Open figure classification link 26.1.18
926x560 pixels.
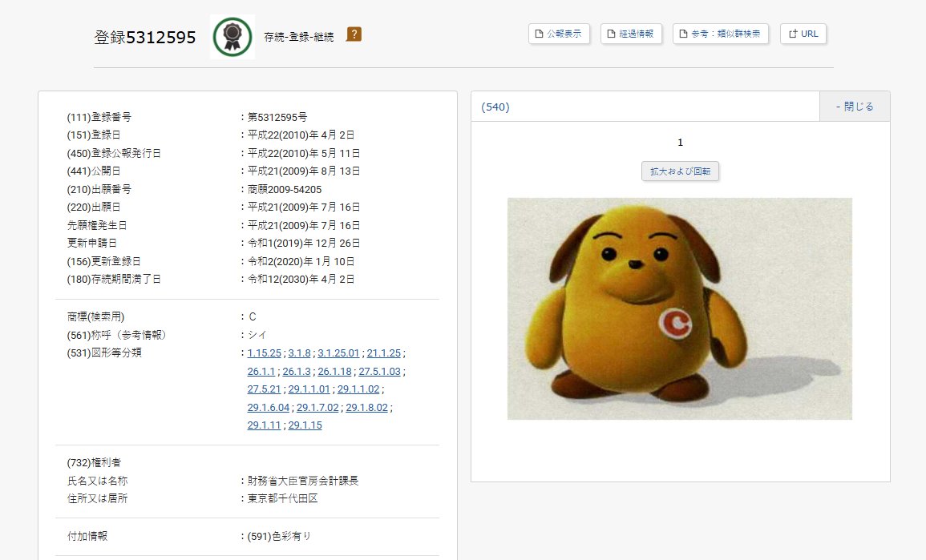click(x=335, y=371)
